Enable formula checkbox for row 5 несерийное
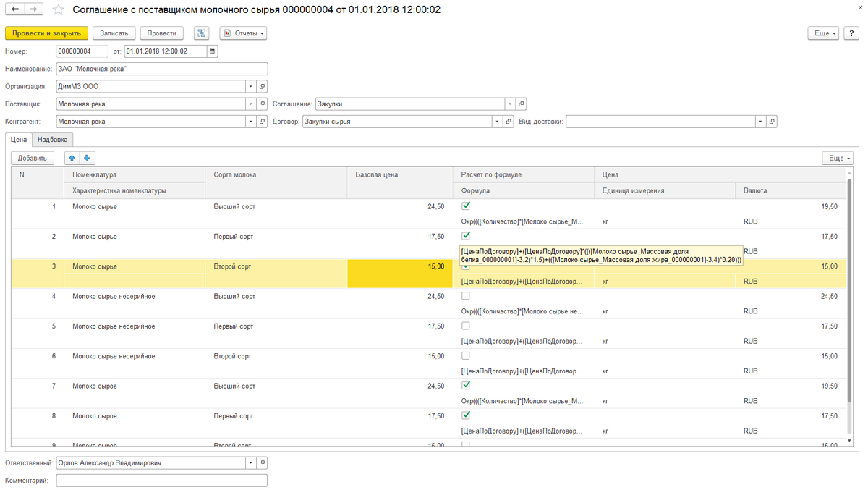 click(x=466, y=326)
